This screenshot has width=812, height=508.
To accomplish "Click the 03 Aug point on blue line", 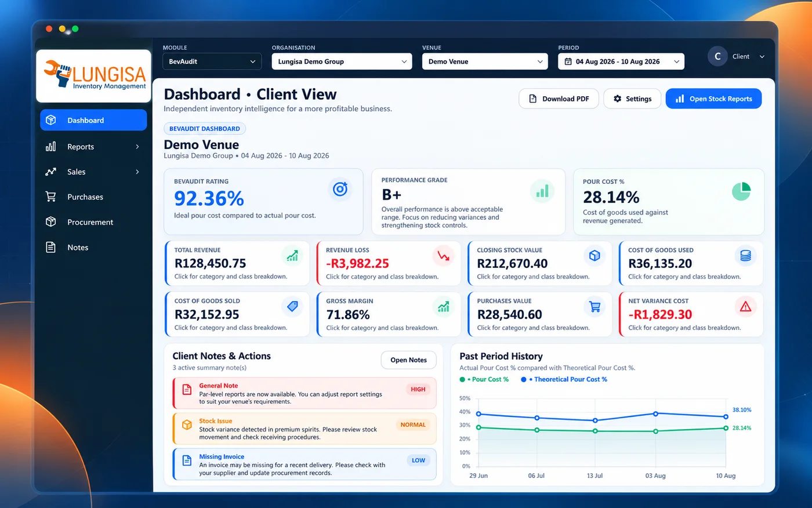I will 655,413.
